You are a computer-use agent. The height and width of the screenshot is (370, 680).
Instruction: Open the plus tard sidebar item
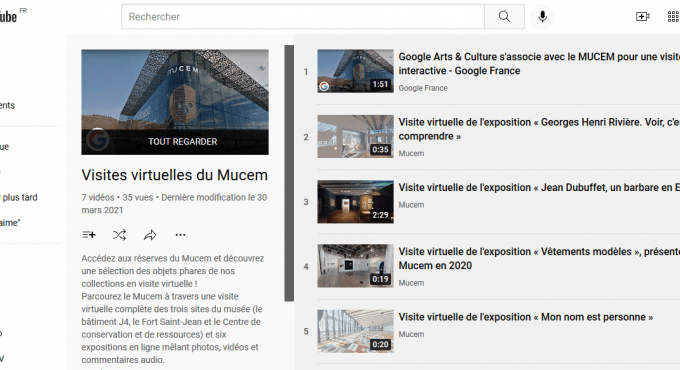tap(19, 197)
